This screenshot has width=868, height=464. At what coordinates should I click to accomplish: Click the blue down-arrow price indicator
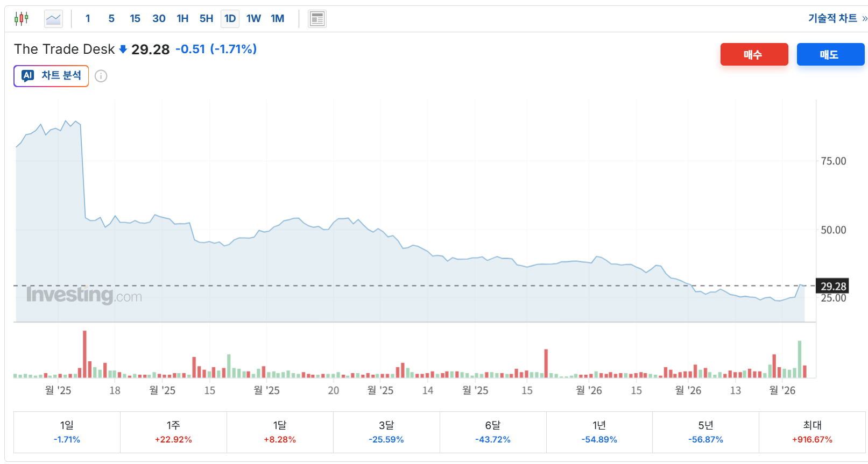(x=123, y=49)
